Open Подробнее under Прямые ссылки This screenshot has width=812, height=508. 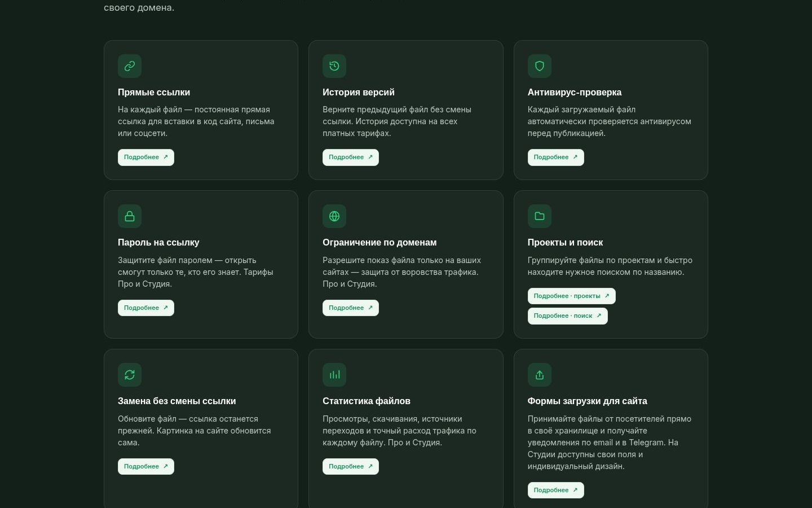pyautogui.click(x=146, y=157)
